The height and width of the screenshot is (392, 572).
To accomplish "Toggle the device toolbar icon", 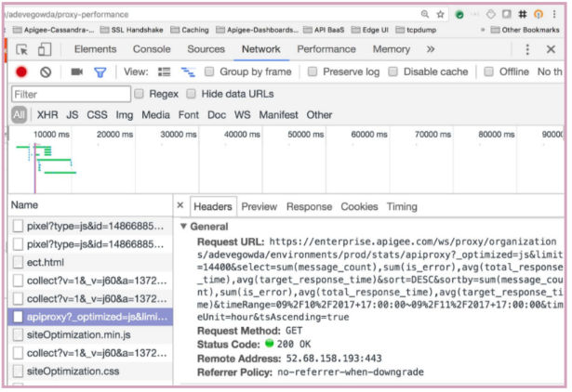I will pyautogui.click(x=47, y=49).
